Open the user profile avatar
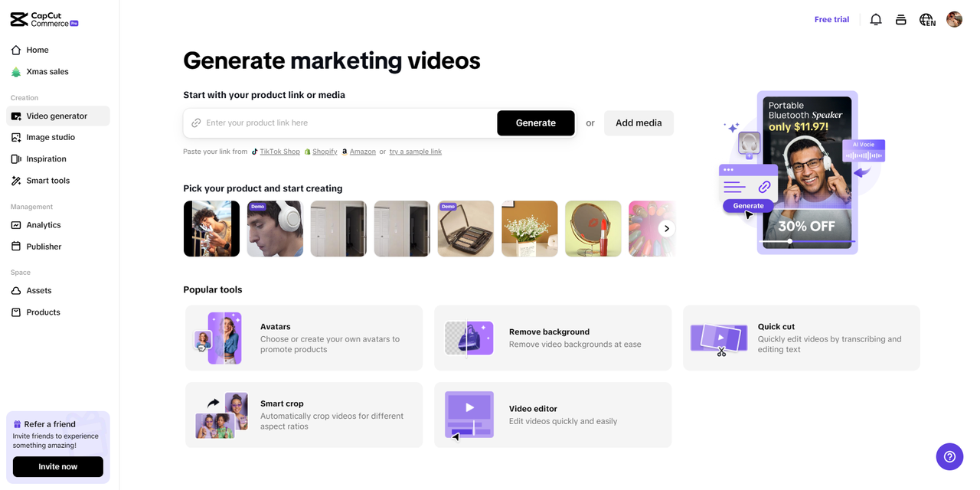Image resolution: width=980 pixels, height=490 pixels. pos(954,20)
